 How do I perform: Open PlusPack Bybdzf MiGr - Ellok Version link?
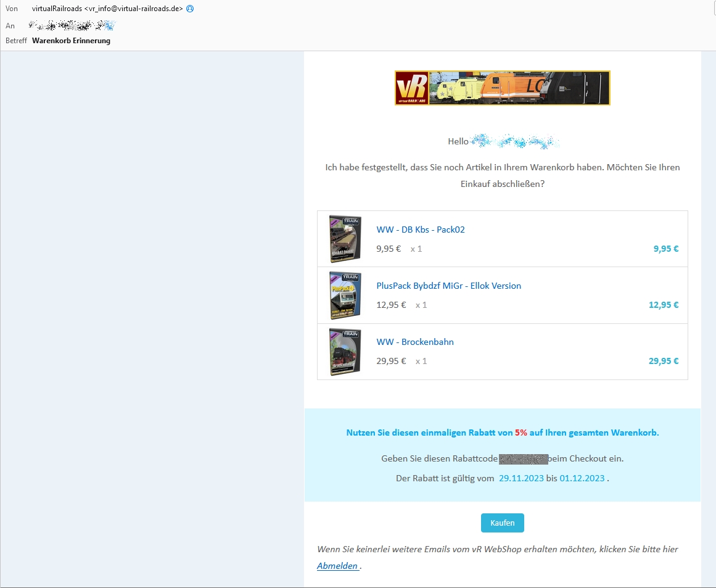pos(448,286)
